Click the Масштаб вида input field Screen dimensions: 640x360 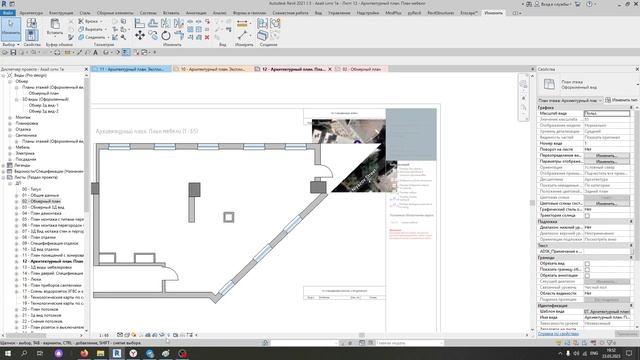coord(607,113)
